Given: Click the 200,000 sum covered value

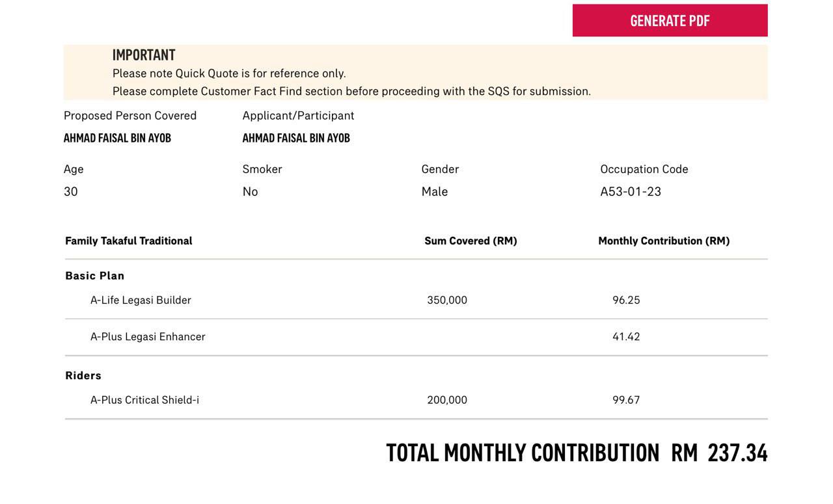Looking at the screenshot, I should (x=447, y=400).
